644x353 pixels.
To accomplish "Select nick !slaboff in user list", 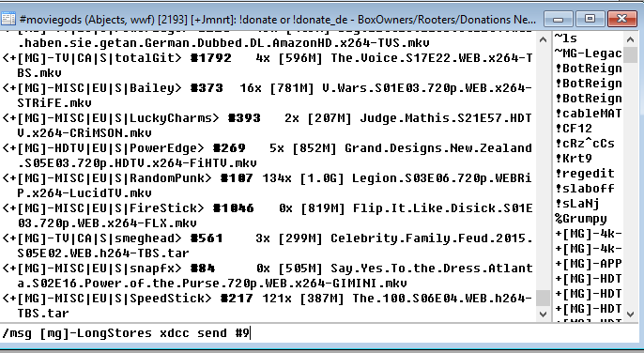I will tap(585, 188).
